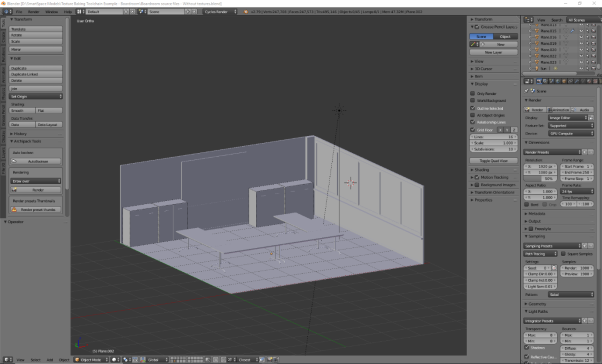Click the World properties tab icon
This screenshot has width=602, height=364.
pyautogui.click(x=558, y=81)
